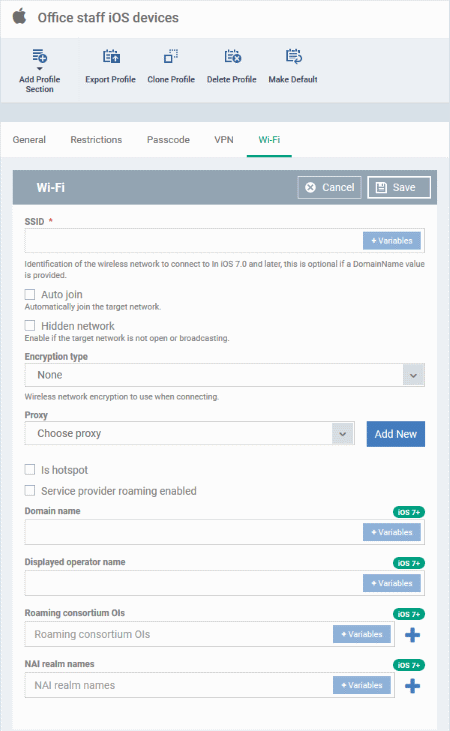
Task: Switch to the Restrictions tab
Action: (x=96, y=139)
